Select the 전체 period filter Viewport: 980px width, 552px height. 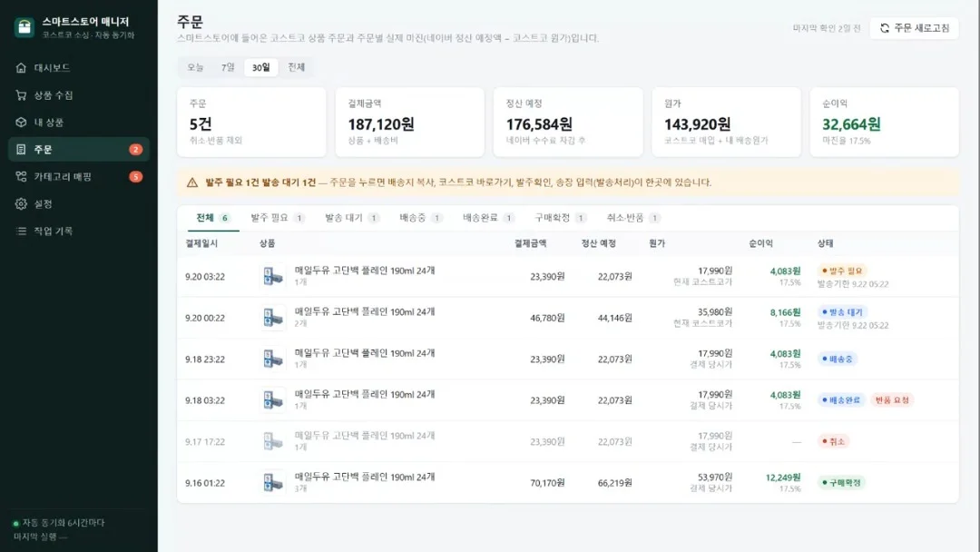point(296,67)
